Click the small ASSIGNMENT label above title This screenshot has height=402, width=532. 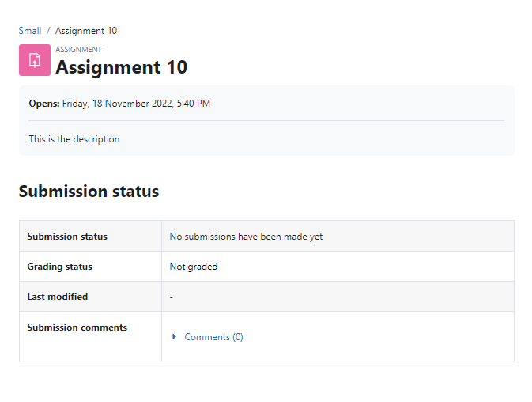click(79, 50)
